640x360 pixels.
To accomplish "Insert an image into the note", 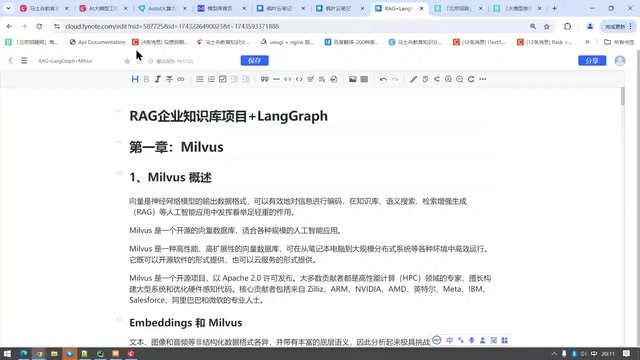I will 353,79.
